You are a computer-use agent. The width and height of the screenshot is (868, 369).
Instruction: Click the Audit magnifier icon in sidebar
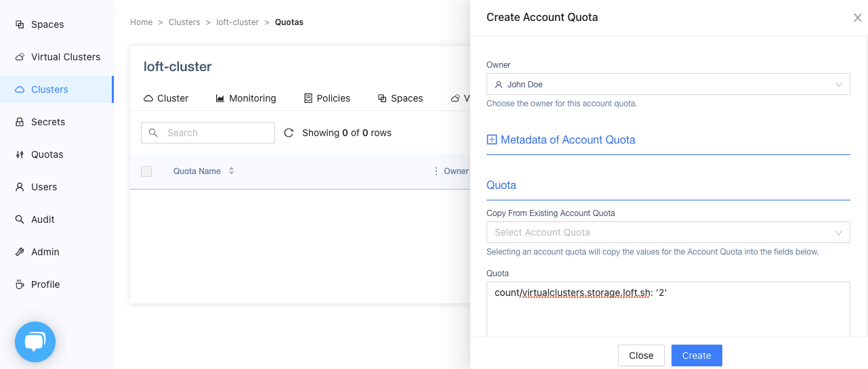(x=20, y=219)
